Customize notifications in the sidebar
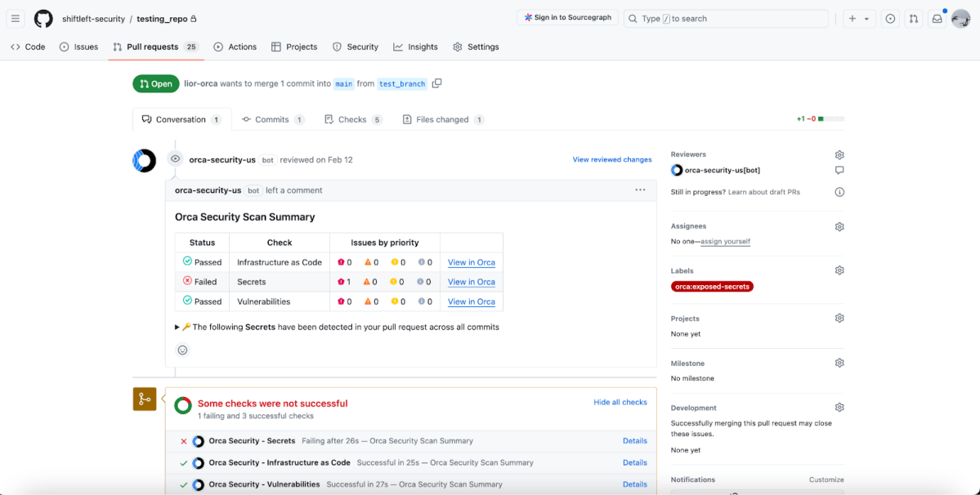This screenshot has width=980, height=495. click(826, 479)
